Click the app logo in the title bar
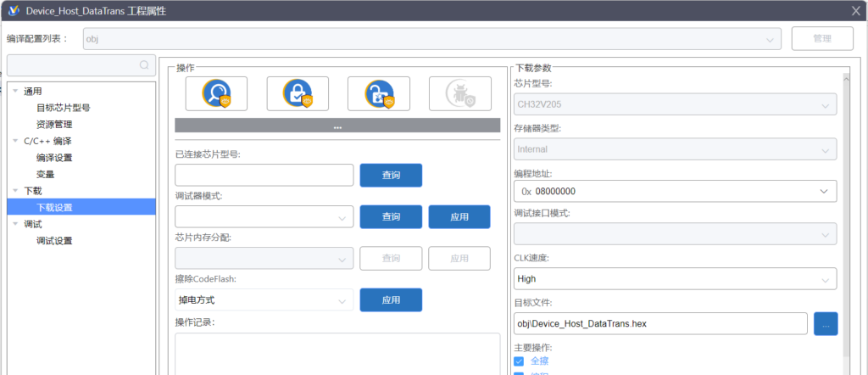 [x=14, y=10]
